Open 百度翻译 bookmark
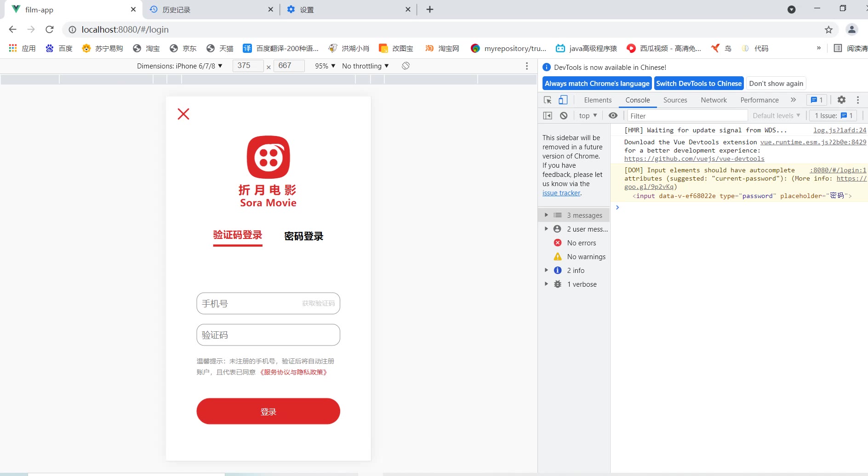868x476 pixels. tap(280, 48)
